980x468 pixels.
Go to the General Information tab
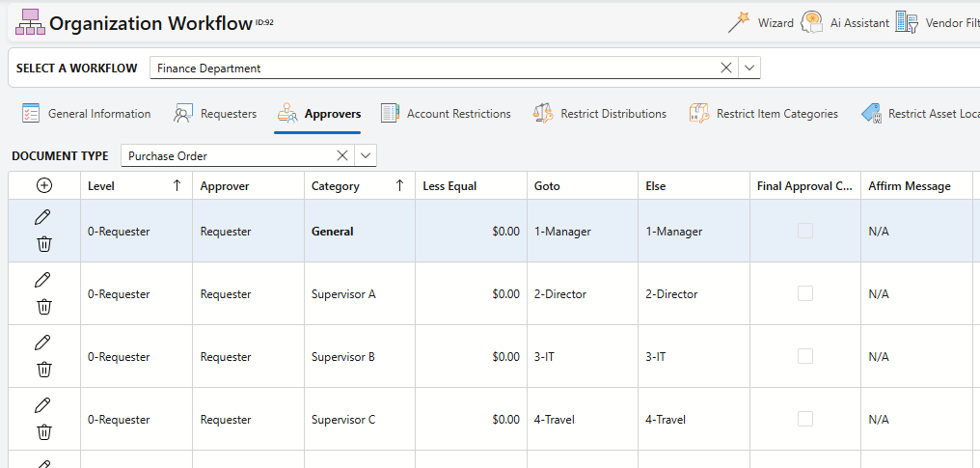click(x=86, y=114)
